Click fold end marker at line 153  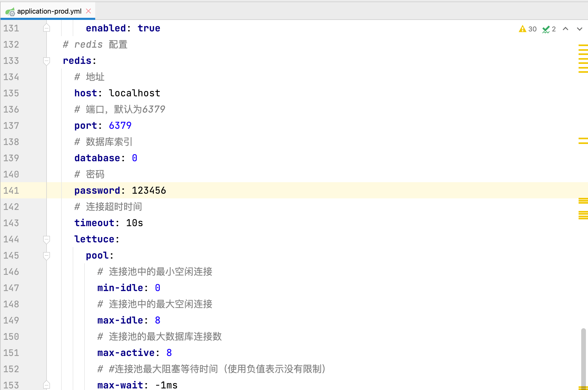click(x=47, y=385)
